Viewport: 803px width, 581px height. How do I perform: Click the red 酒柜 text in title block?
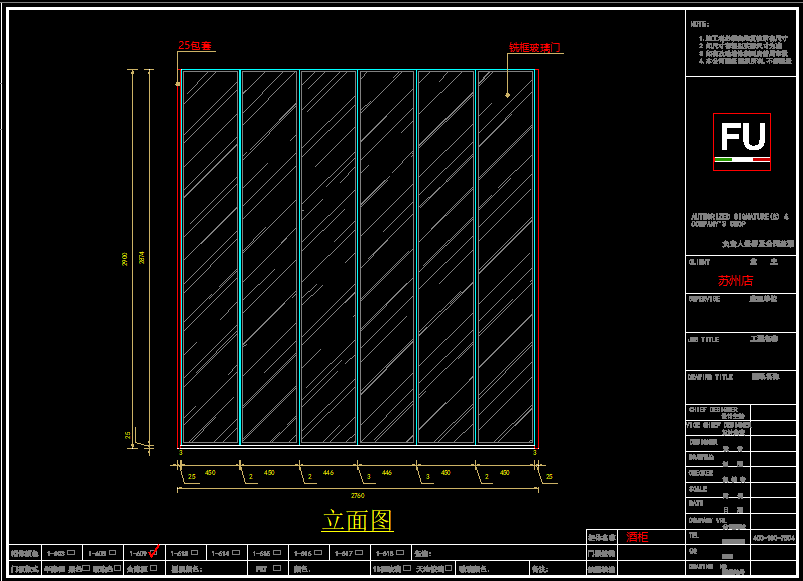coord(637,537)
